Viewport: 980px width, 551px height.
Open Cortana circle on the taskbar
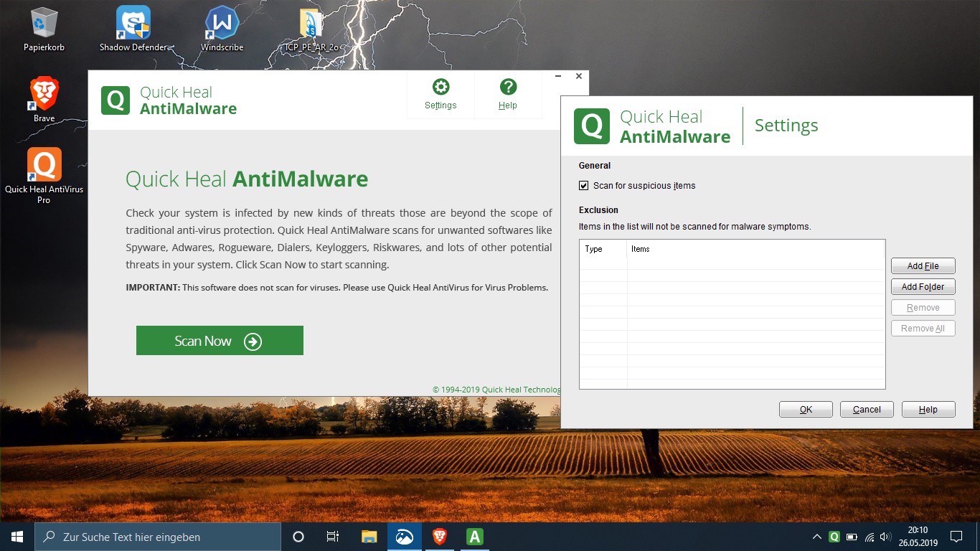[x=298, y=537]
